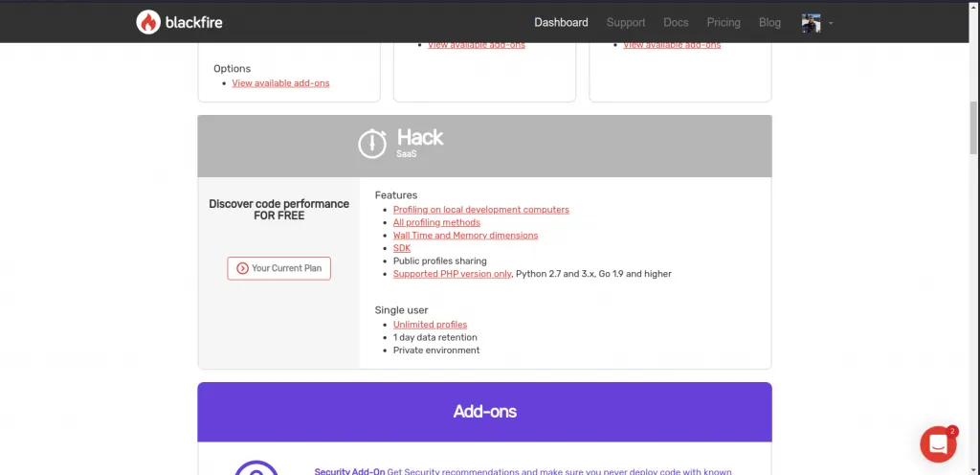Open Wall Time and Memory dimensions link

[465, 236]
